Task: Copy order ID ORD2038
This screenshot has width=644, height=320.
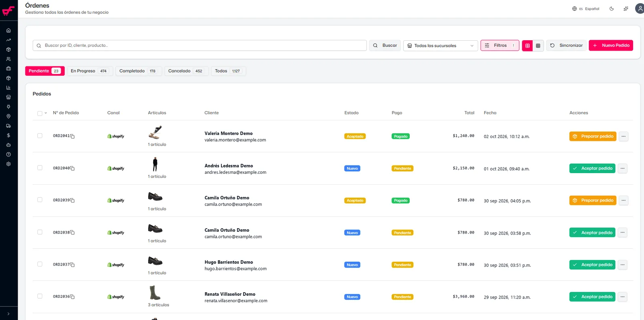Action: [72, 233]
